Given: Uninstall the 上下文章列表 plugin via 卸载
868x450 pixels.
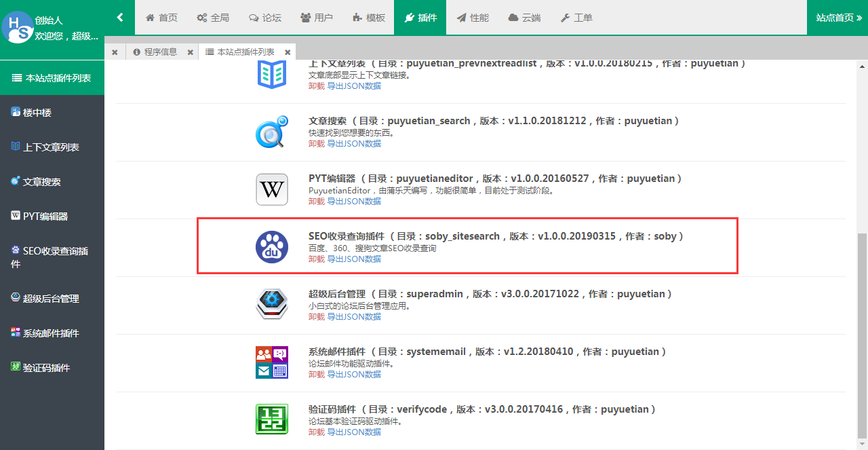Looking at the screenshot, I should 316,86.
